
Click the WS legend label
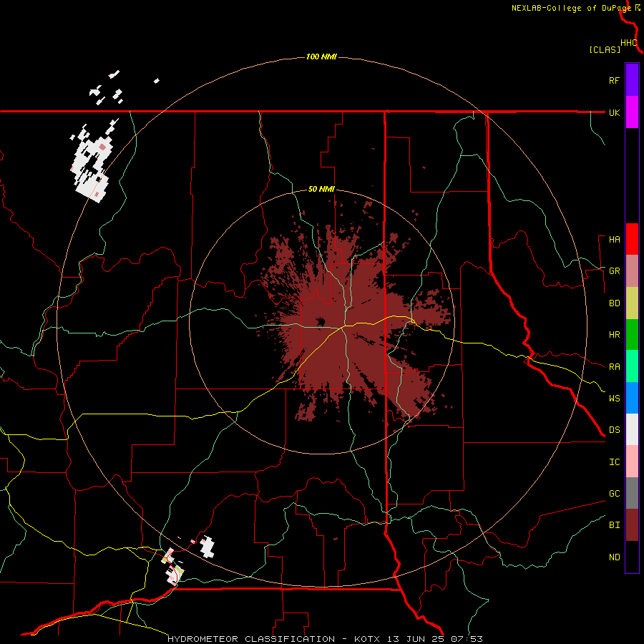[x=614, y=398]
